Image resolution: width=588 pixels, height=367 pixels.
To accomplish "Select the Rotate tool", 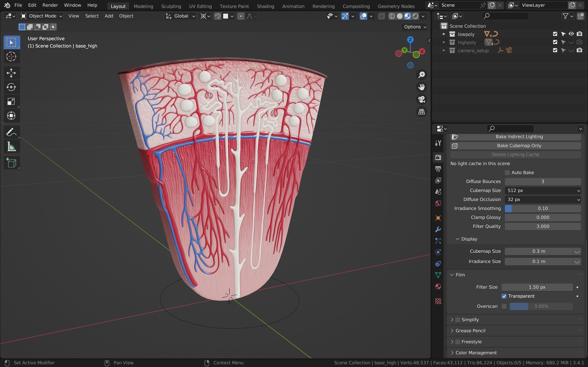I will 11,87.
